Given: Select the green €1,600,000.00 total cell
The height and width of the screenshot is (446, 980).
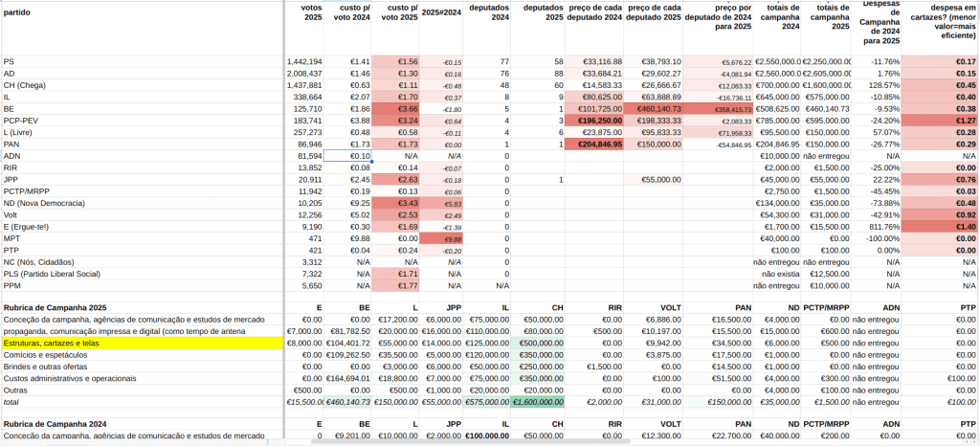Looking at the screenshot, I should click(x=539, y=401).
